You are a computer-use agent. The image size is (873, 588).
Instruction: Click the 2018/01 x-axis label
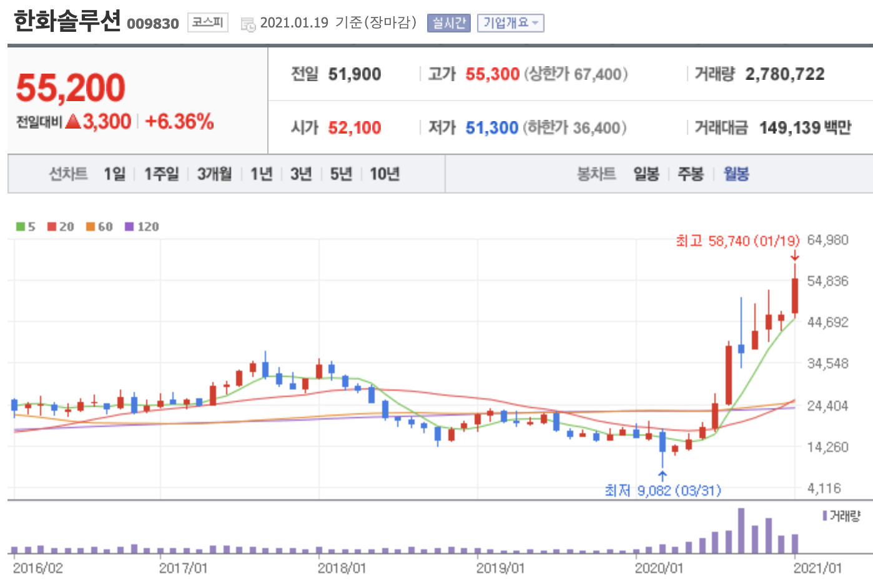(x=342, y=568)
